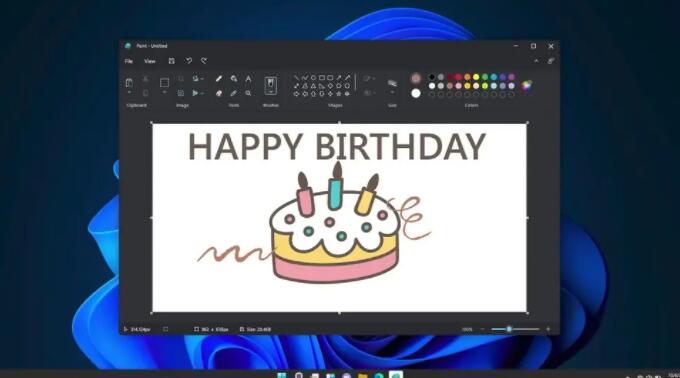Select the Color 2 white circle

(416, 93)
